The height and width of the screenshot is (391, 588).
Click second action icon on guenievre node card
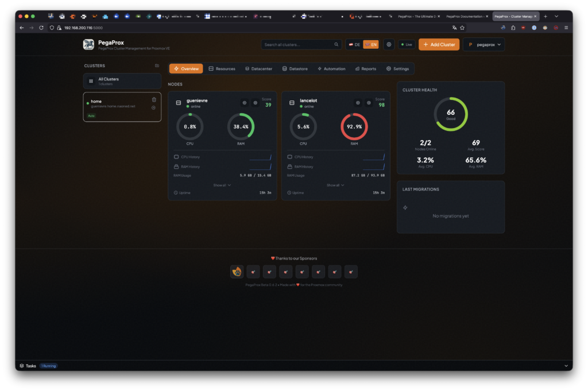tap(256, 103)
